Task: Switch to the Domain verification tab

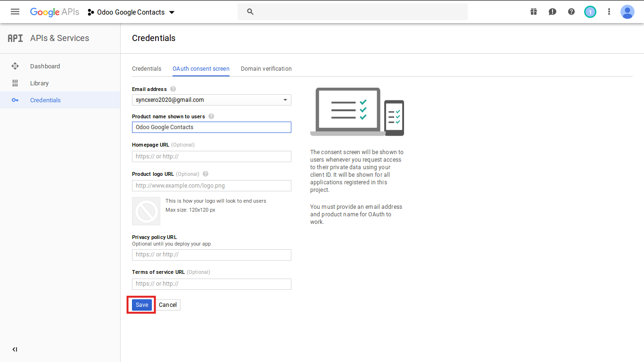Action: pyautogui.click(x=266, y=69)
